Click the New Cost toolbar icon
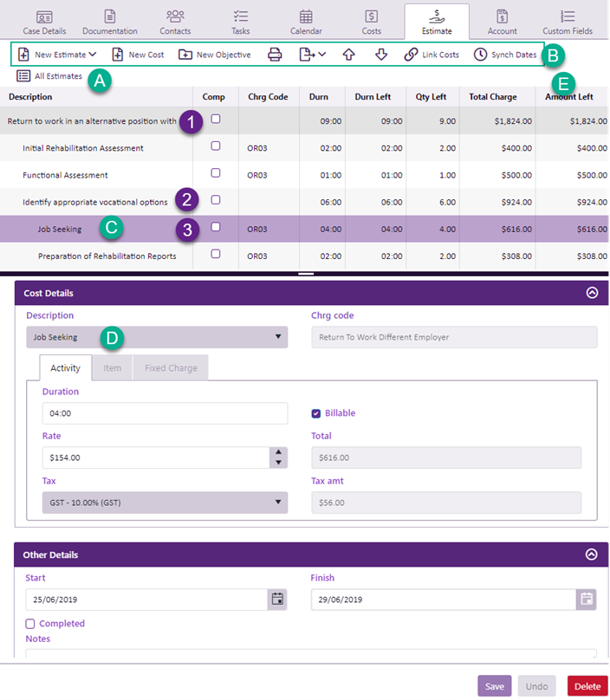610x700 pixels. 118,55
